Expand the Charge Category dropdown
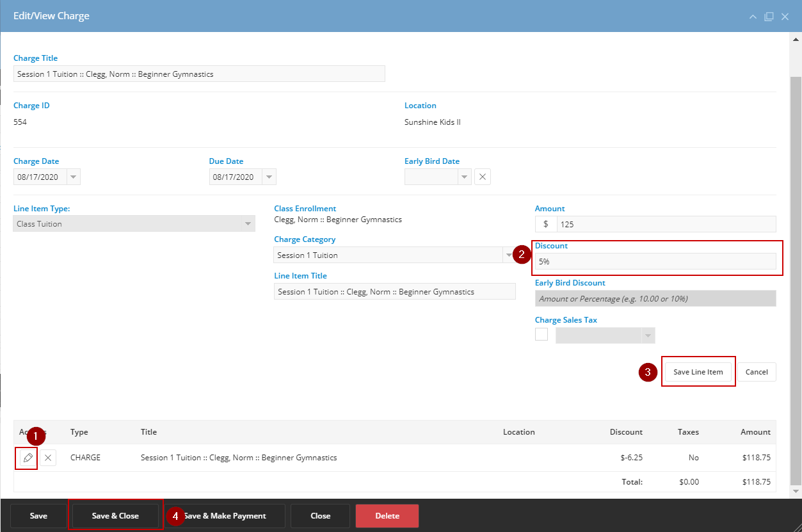This screenshot has width=802, height=532. click(x=509, y=255)
